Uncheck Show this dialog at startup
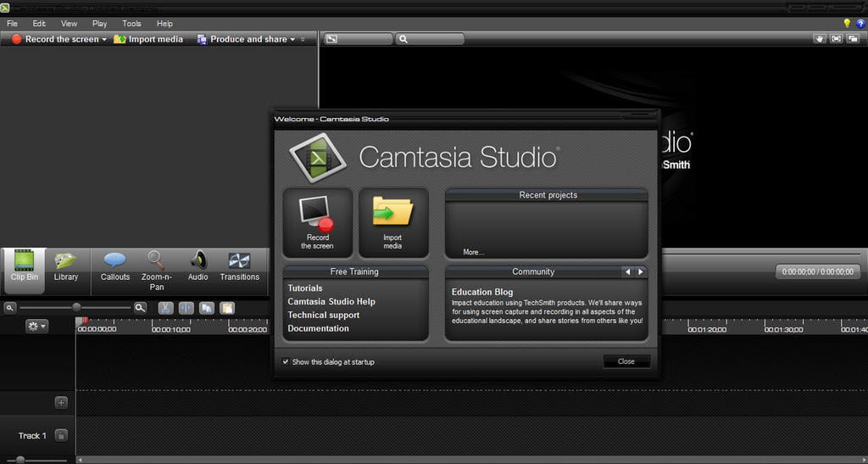Image resolution: width=868 pixels, height=464 pixels. (x=286, y=361)
